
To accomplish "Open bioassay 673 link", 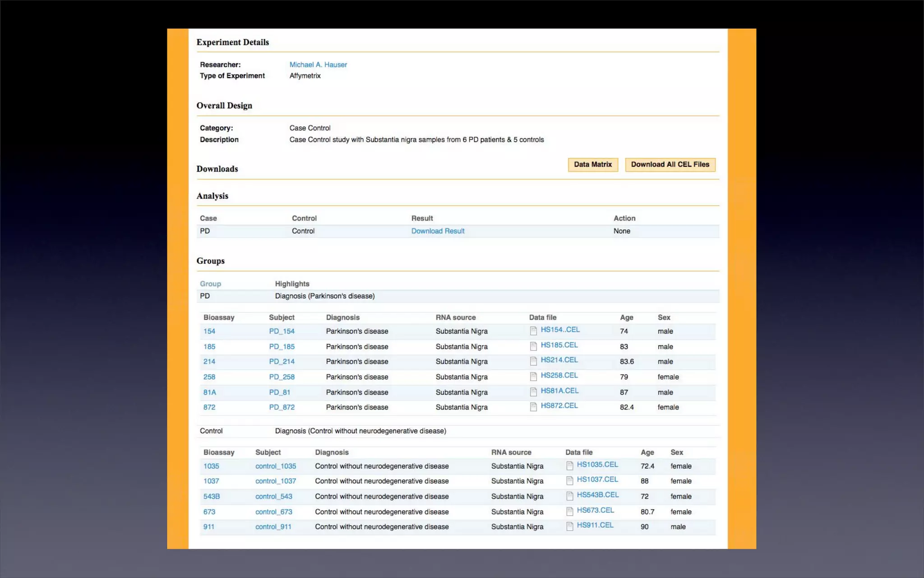I will (x=209, y=512).
